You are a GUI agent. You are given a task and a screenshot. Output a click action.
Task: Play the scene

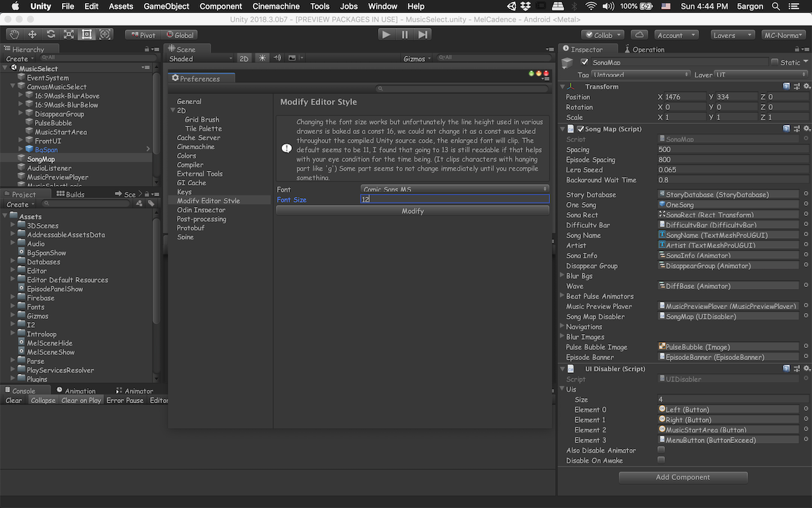386,34
